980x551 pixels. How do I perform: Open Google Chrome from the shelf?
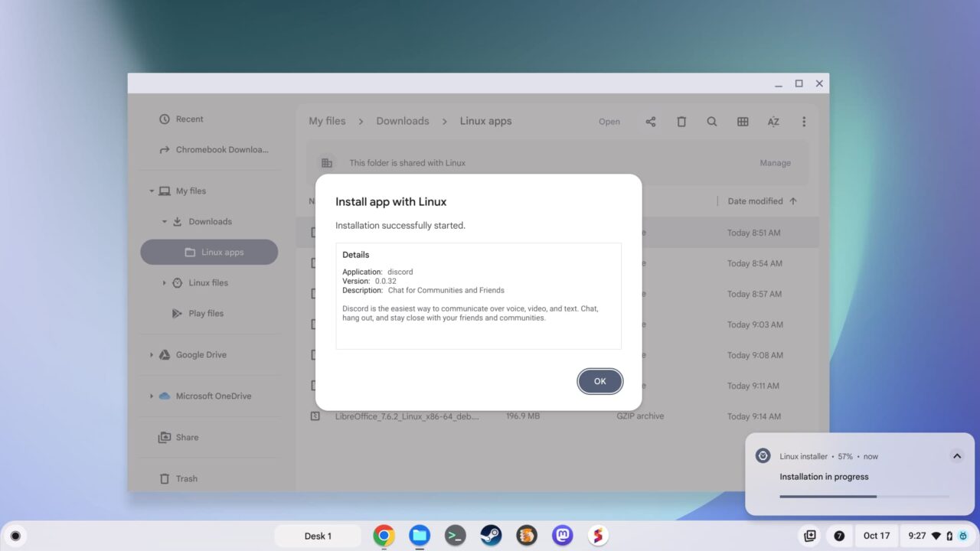tap(384, 536)
